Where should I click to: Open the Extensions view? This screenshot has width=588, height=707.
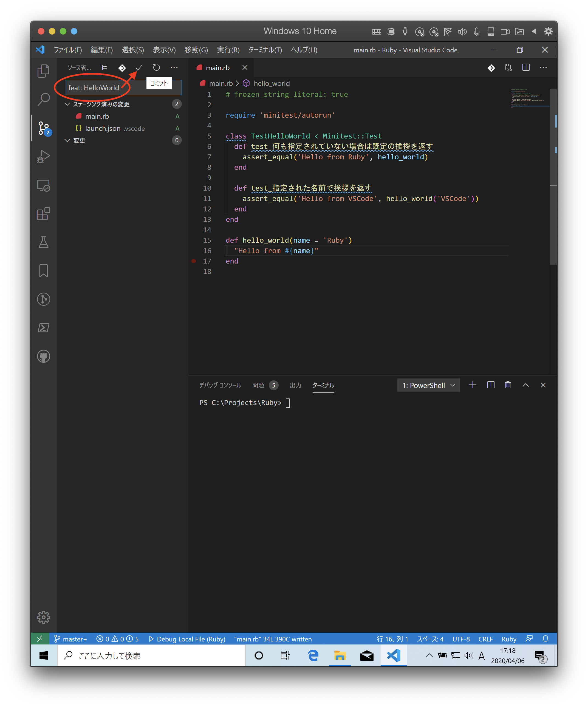tap(43, 214)
